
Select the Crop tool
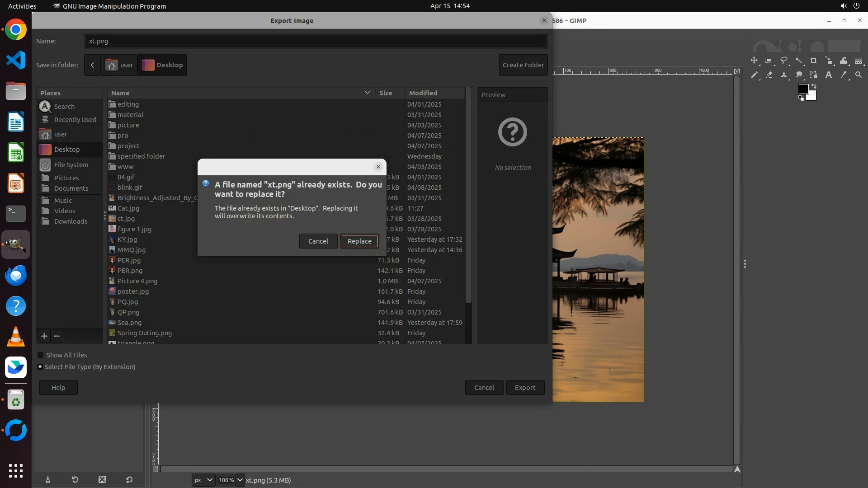click(814, 61)
